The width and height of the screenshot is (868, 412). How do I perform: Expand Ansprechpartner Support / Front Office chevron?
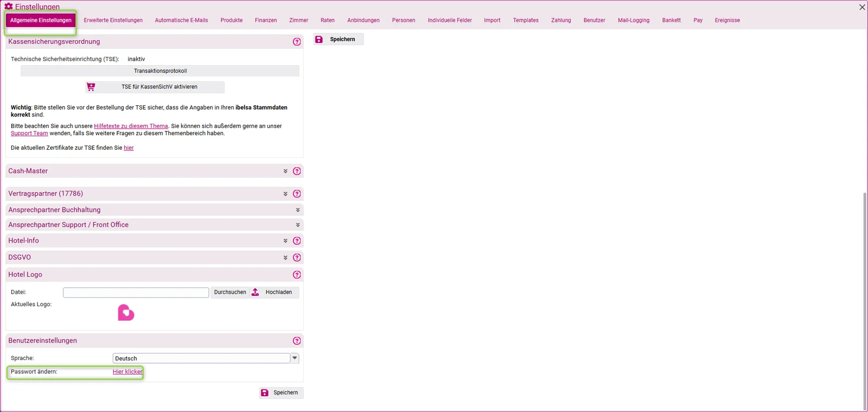coord(298,225)
